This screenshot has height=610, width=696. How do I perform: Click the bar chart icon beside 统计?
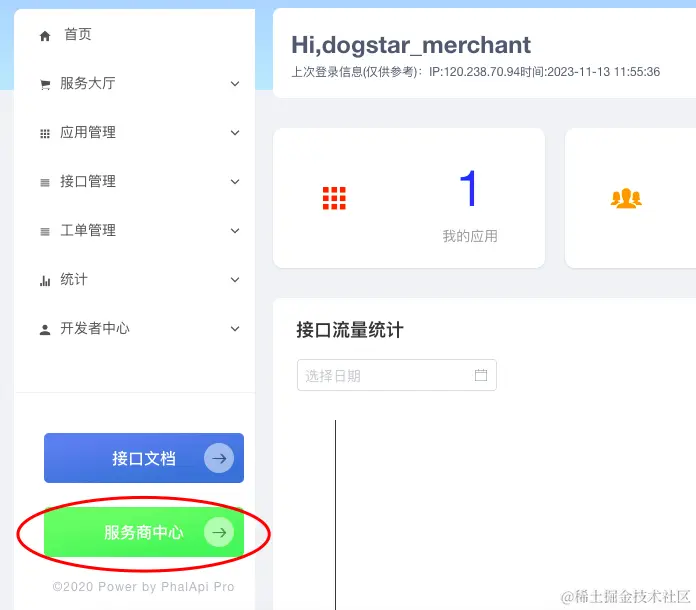[45, 281]
